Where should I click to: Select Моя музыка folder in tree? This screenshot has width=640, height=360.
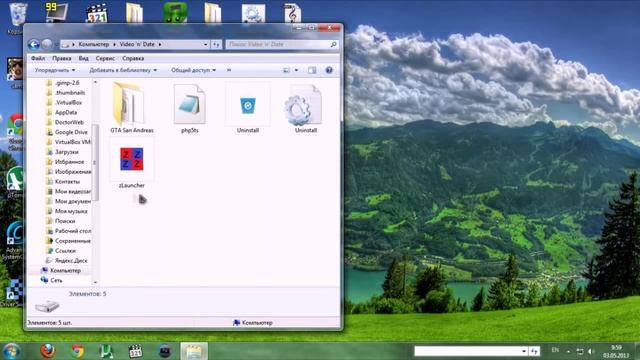click(67, 211)
